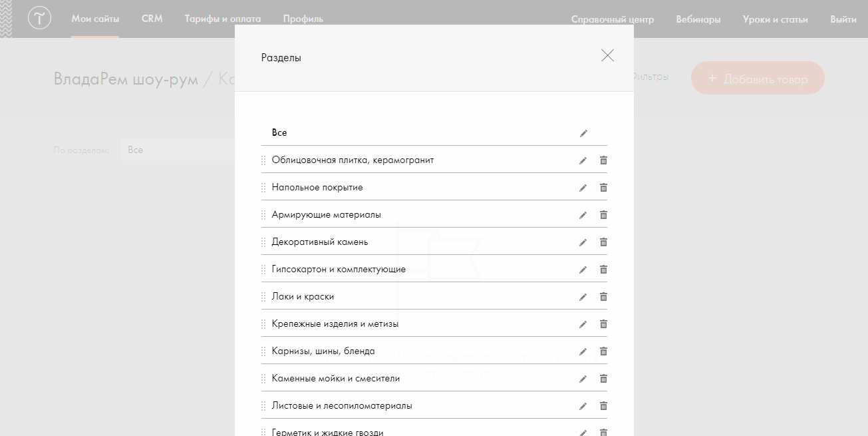The height and width of the screenshot is (436, 868).
Task: Click the edit pencil for "Все" section
Action: (583, 133)
